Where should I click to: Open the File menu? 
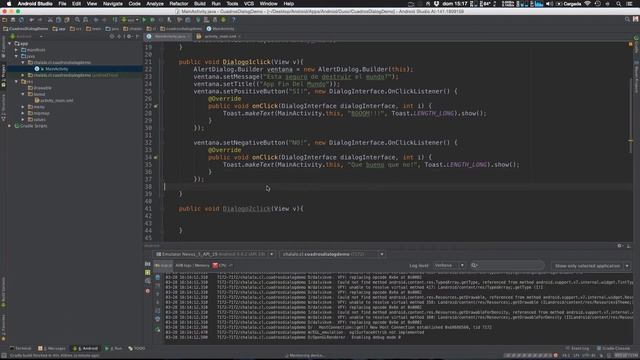(62, 4)
